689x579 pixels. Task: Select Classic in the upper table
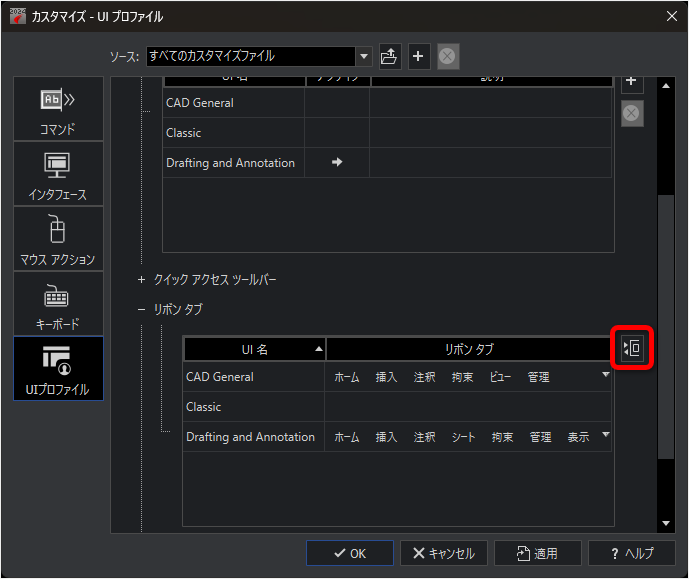tap(387, 133)
